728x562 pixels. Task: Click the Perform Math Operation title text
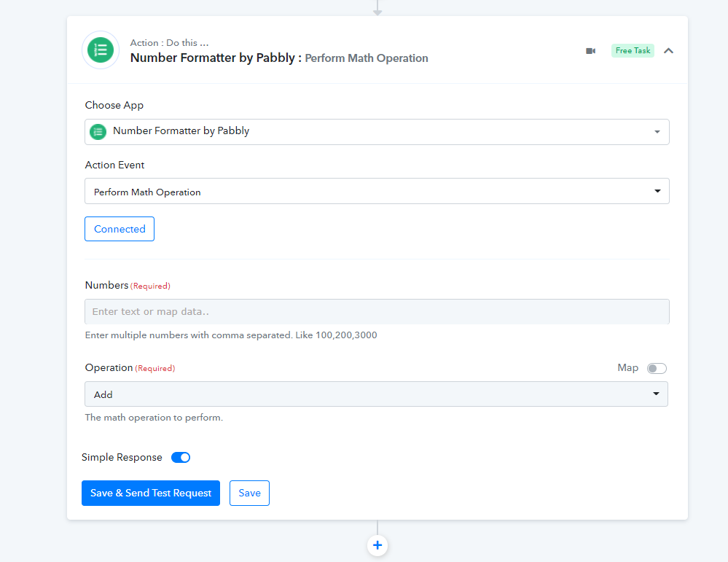pyautogui.click(x=367, y=58)
